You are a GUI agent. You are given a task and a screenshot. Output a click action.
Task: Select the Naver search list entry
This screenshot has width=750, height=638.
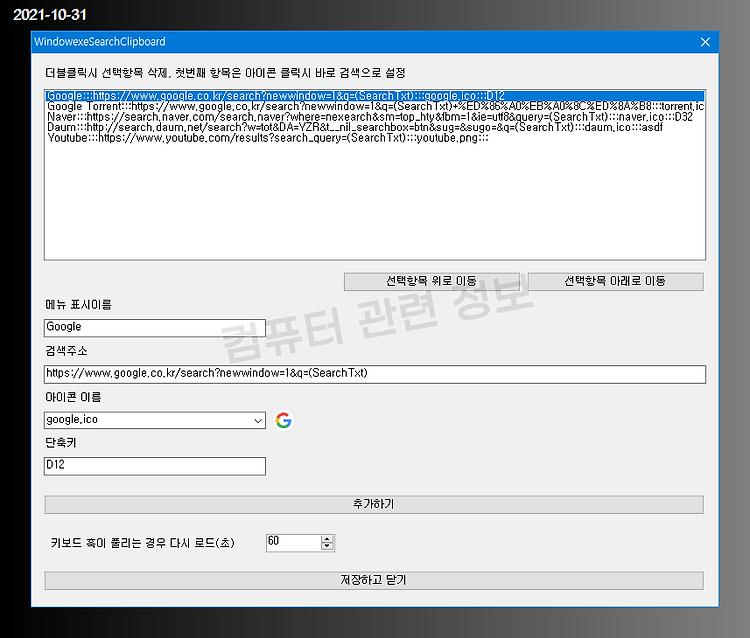coord(375,117)
